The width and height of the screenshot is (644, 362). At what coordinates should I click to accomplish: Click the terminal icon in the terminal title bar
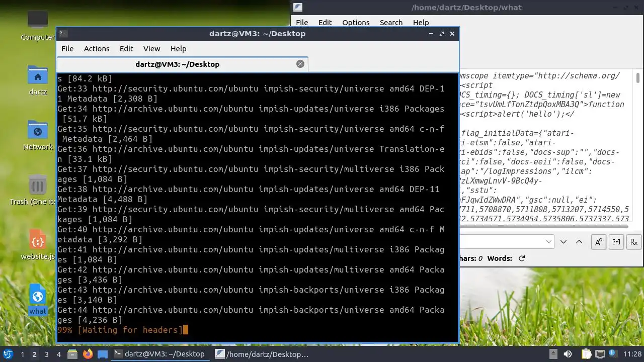pyautogui.click(x=63, y=34)
